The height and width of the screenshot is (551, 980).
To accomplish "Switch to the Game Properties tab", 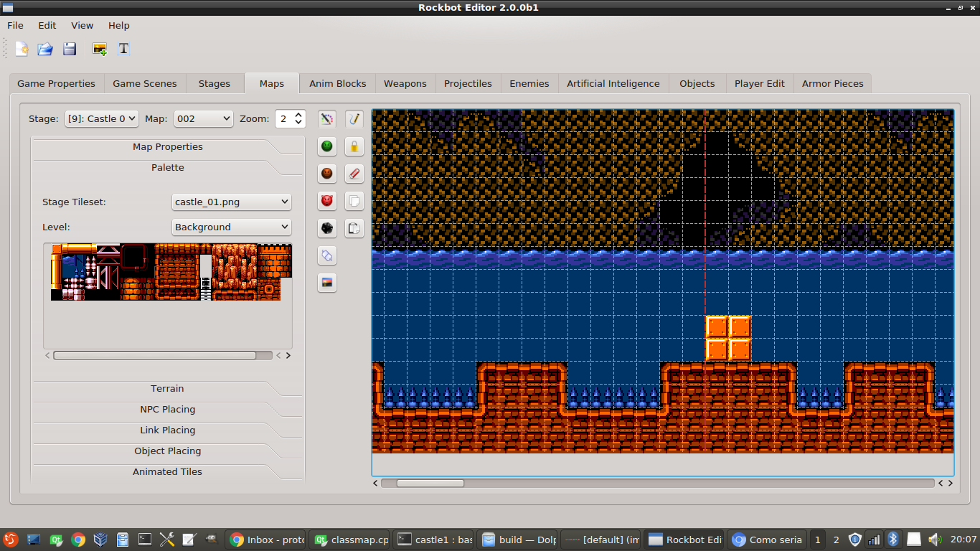I will tap(56, 83).
